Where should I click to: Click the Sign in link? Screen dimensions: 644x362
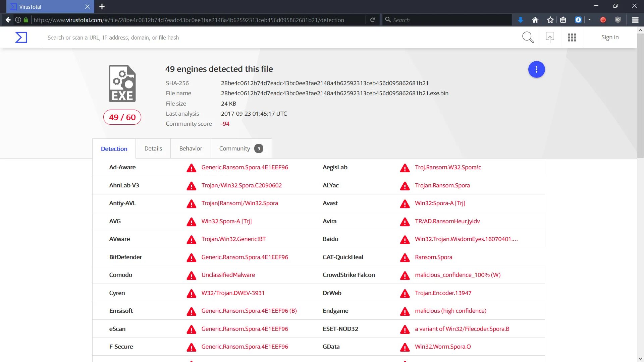click(x=610, y=37)
